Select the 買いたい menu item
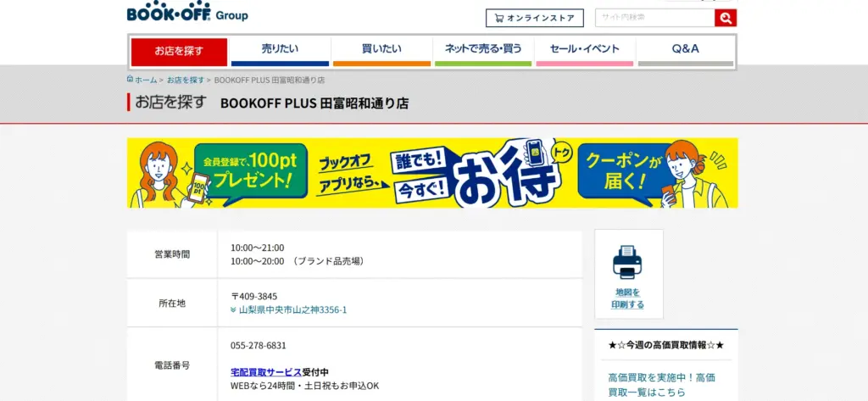868x401 pixels. click(x=381, y=50)
